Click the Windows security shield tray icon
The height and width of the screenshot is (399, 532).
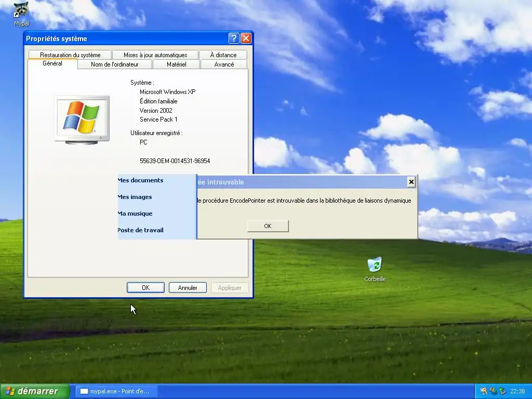click(494, 391)
